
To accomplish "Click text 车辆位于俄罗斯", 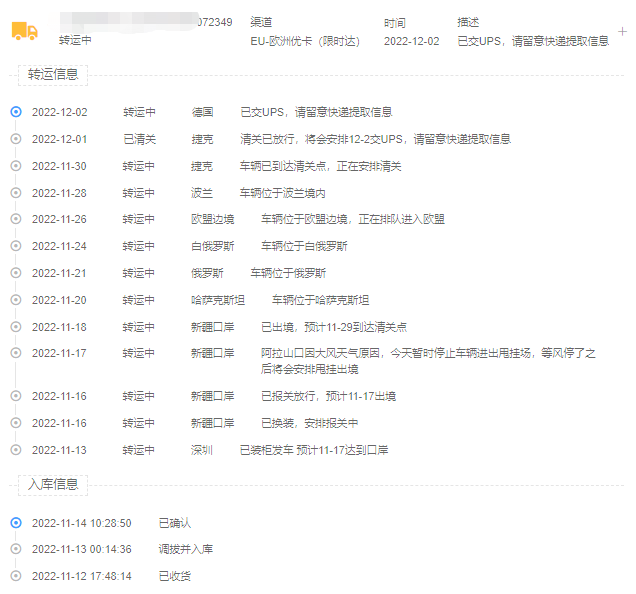I will [x=288, y=273].
